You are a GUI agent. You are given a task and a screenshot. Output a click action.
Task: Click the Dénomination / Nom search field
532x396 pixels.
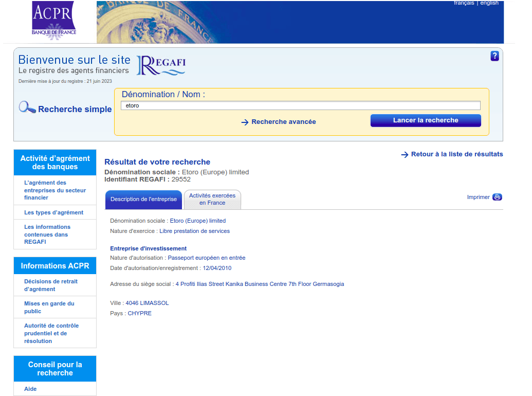[x=300, y=105]
